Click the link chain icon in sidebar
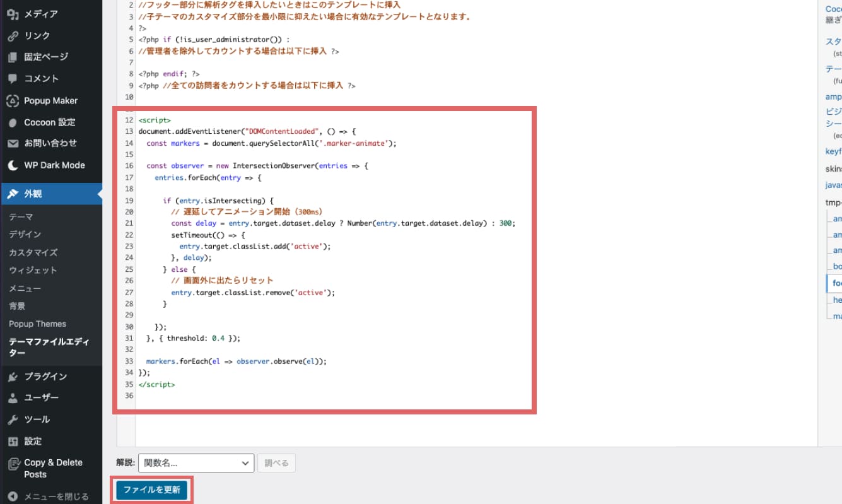Viewport: 842px width, 504px height. coord(13,36)
